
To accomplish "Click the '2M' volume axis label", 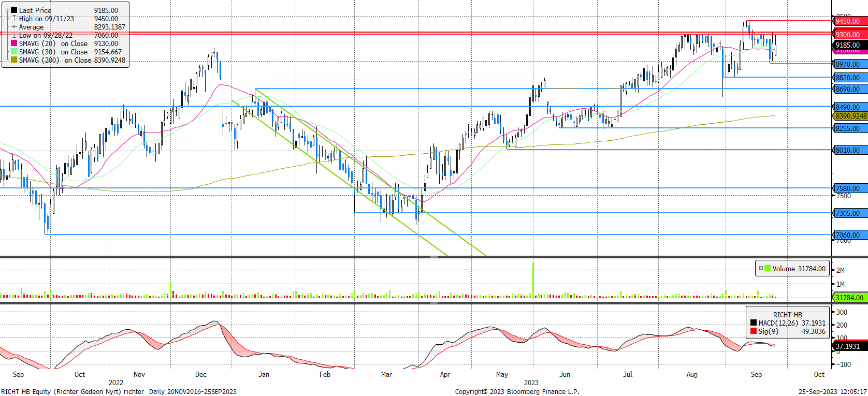I will coord(841,270).
